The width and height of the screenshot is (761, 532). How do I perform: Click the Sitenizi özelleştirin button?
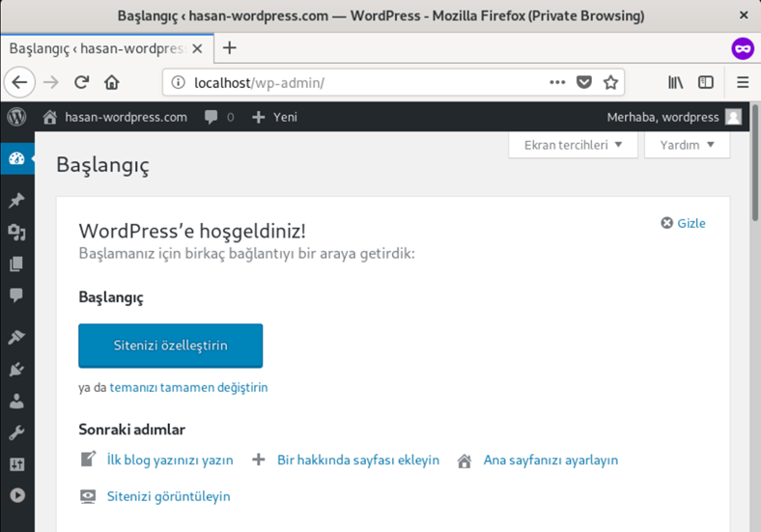tap(170, 346)
